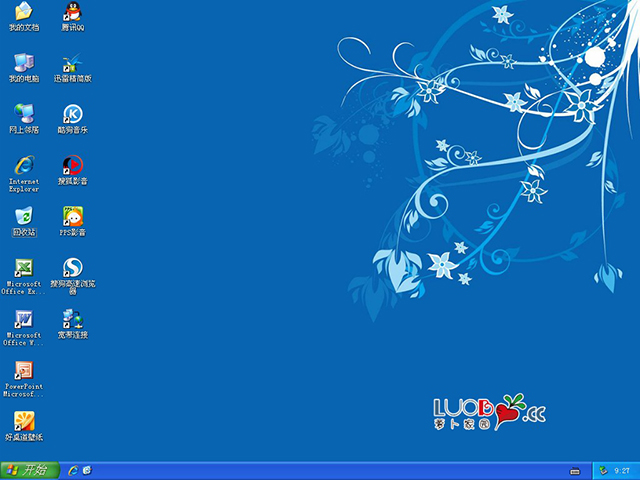Screen dimensions: 640x480
Task: Open the 回收站 (Recycle Bin)
Action: click(23, 216)
